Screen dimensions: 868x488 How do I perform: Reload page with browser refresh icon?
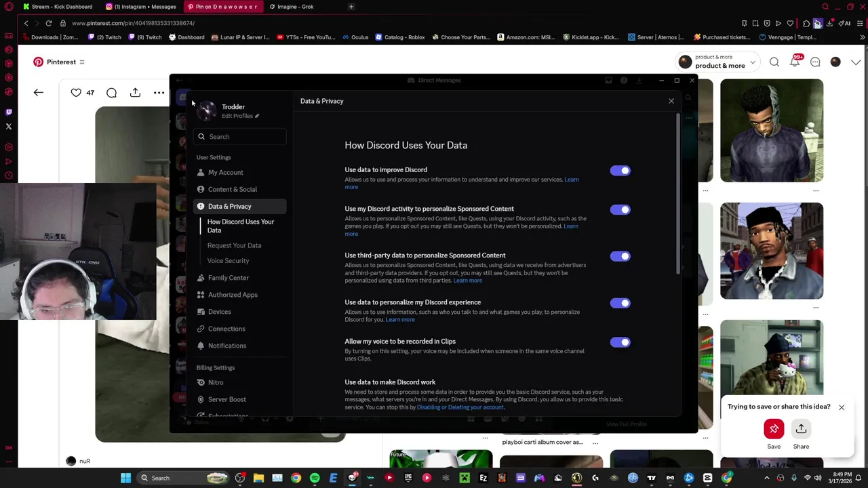(49, 23)
